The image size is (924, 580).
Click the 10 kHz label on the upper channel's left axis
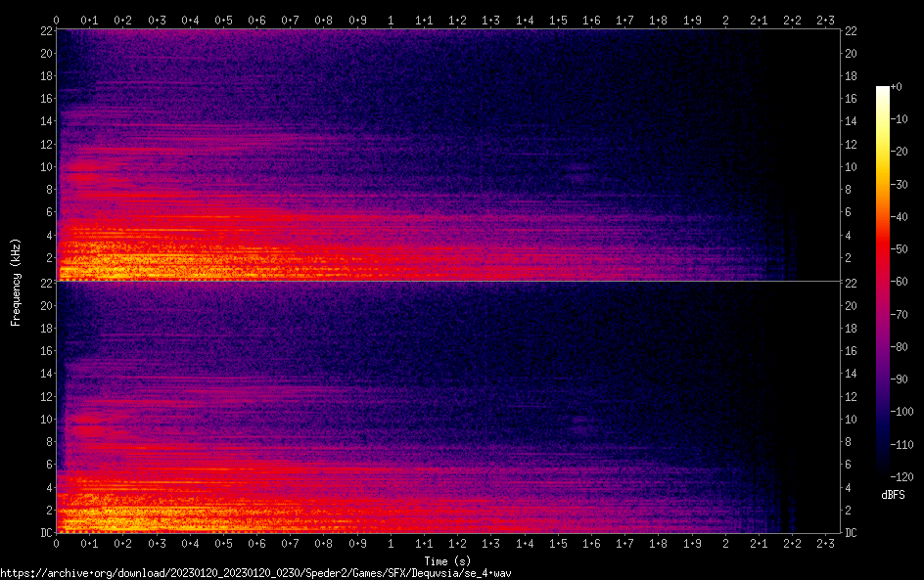pos(44,167)
